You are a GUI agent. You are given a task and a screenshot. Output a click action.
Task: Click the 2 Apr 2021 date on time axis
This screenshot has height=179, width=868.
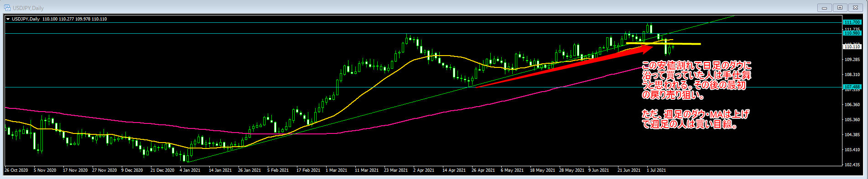(x=424, y=170)
